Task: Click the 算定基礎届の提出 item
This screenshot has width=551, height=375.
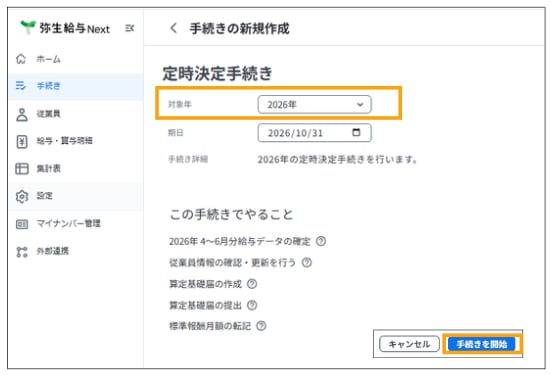Action: (x=205, y=305)
